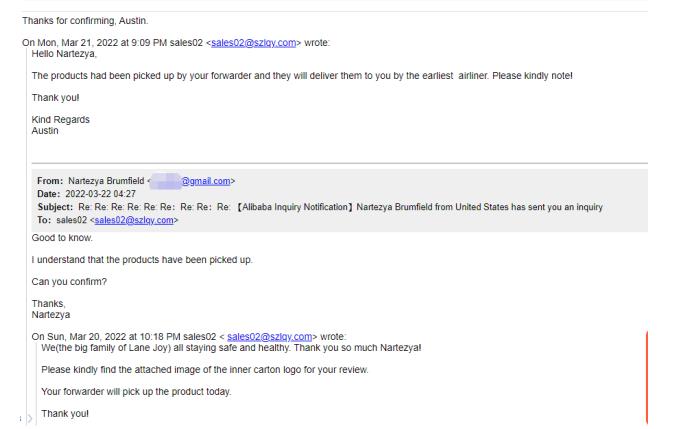Open sales02@szlqy.com link in the To field

coord(134,220)
